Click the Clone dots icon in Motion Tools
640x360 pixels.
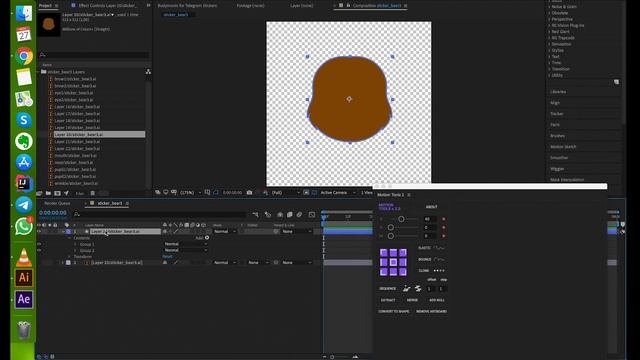(439, 271)
